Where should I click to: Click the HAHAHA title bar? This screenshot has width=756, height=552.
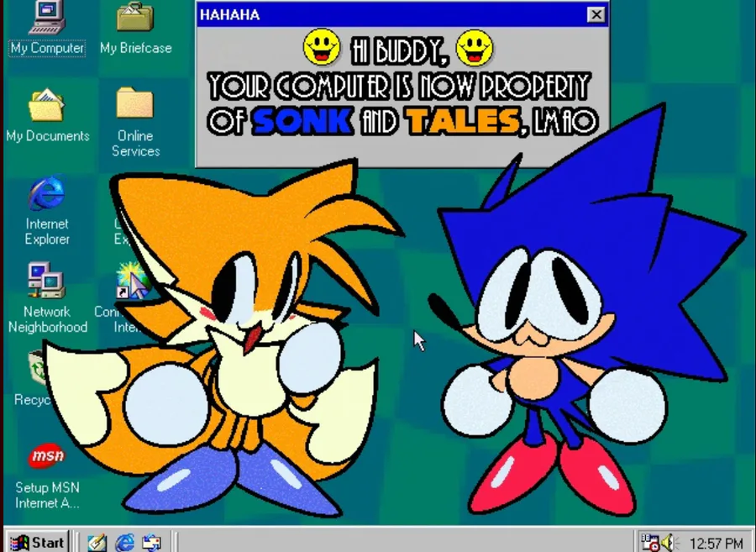[402, 15]
